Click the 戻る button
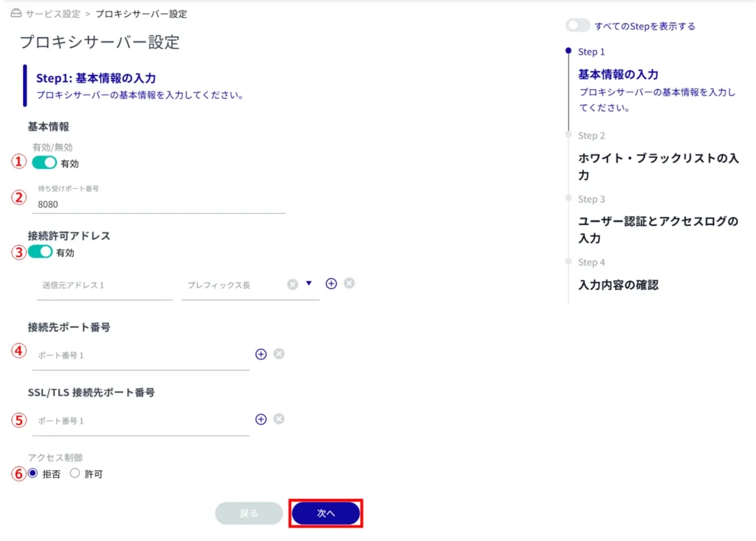The width and height of the screenshot is (756, 541). (x=249, y=514)
